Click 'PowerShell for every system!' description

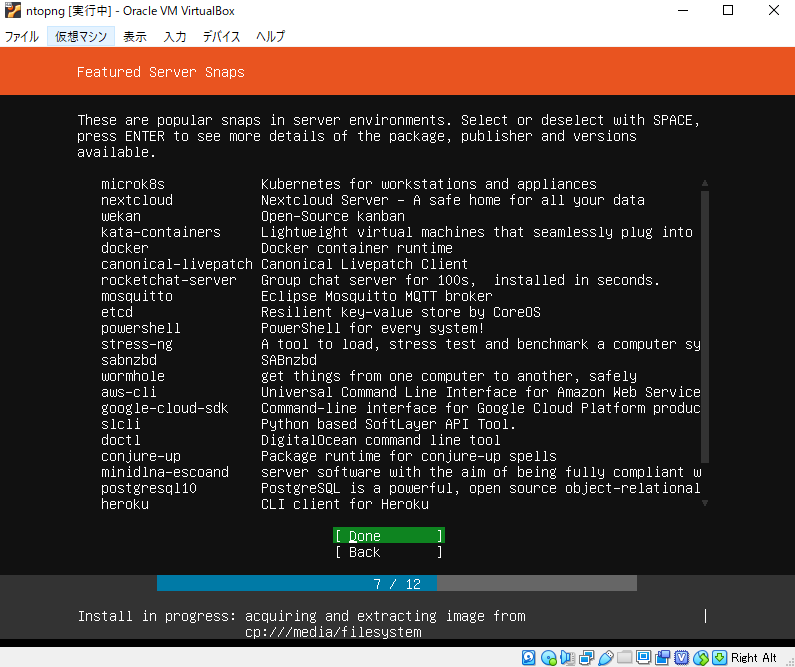(372, 328)
